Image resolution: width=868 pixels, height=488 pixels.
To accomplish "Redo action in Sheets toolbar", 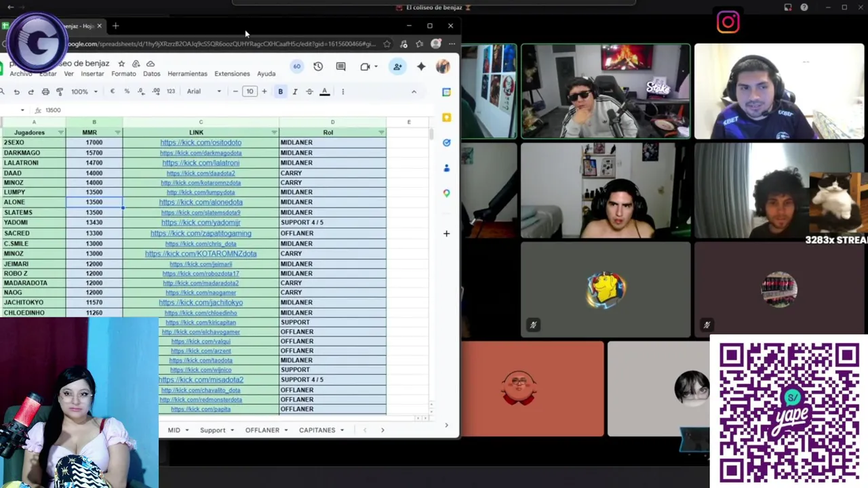I will tap(31, 91).
